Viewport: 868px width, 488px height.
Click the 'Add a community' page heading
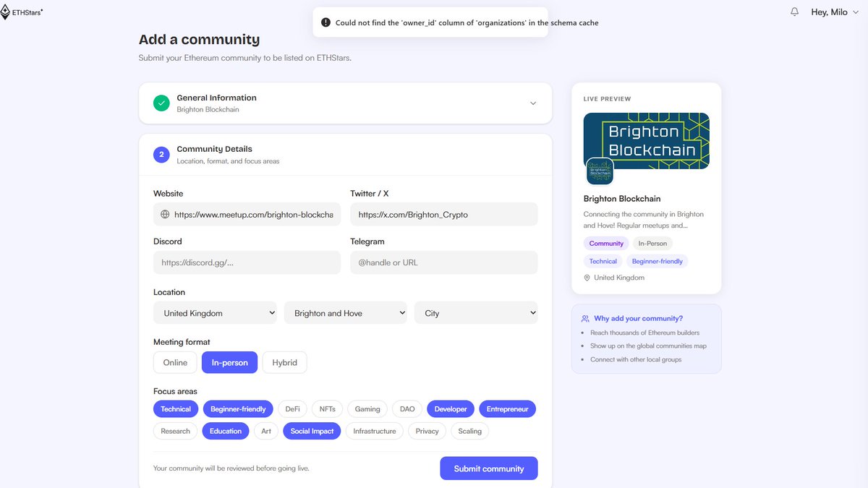[x=199, y=40]
